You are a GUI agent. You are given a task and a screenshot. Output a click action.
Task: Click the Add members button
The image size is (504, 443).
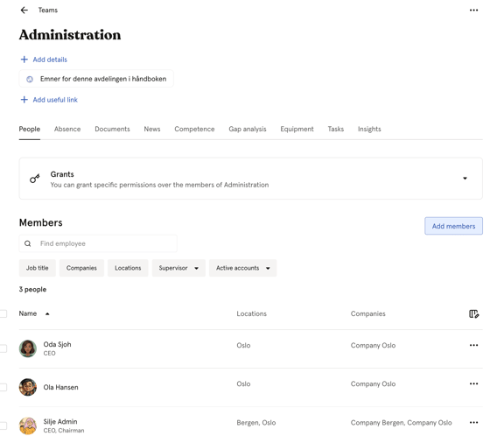453,226
